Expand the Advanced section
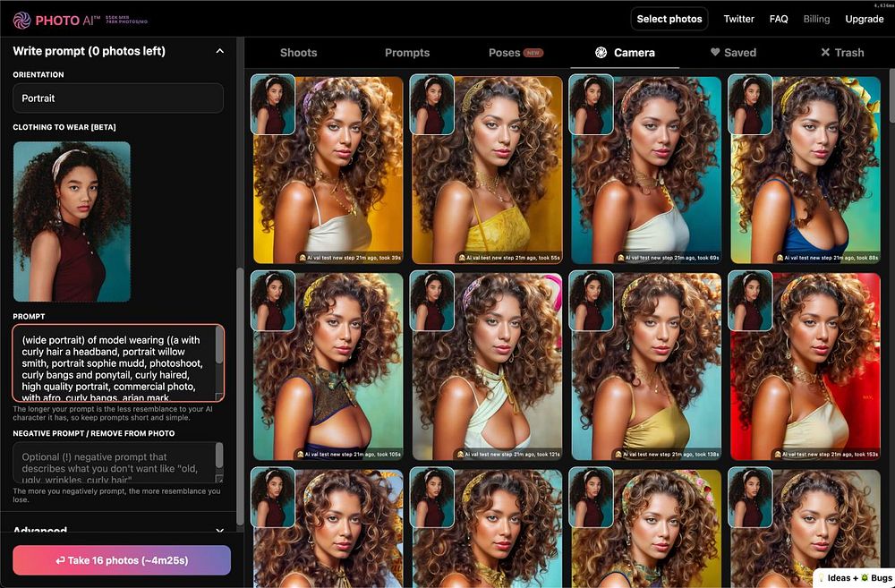Screen dimensions: 895x588 118,530
